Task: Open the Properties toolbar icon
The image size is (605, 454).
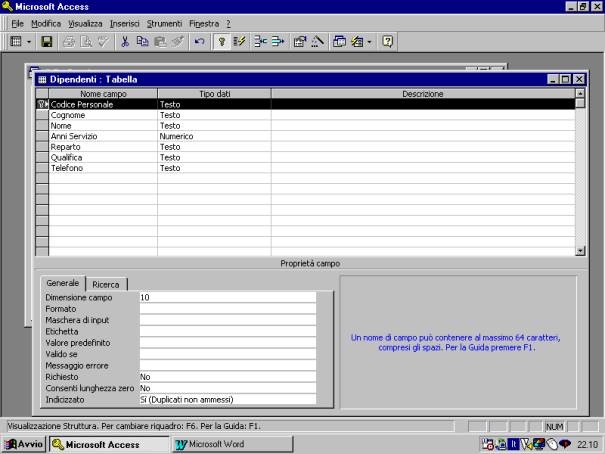Action: [300, 41]
